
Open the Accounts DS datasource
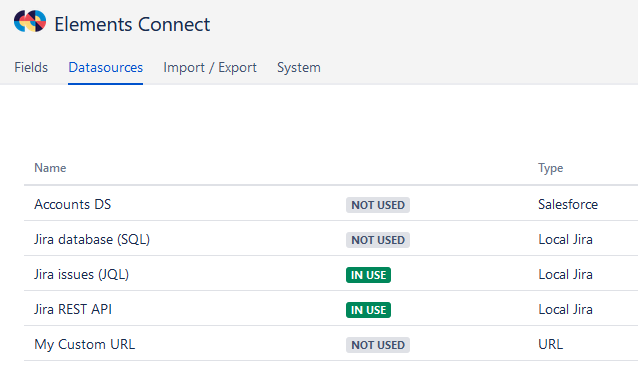click(x=72, y=204)
